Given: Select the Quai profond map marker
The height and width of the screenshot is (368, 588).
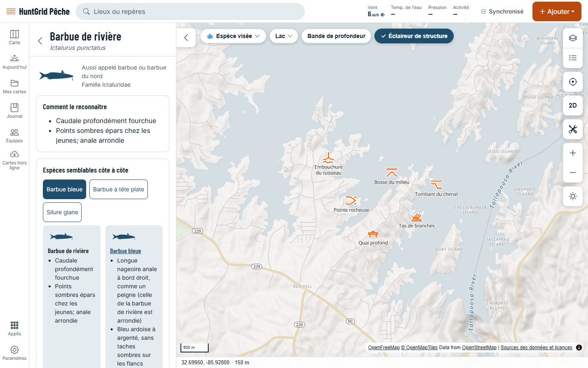Looking at the screenshot, I should [x=373, y=234].
